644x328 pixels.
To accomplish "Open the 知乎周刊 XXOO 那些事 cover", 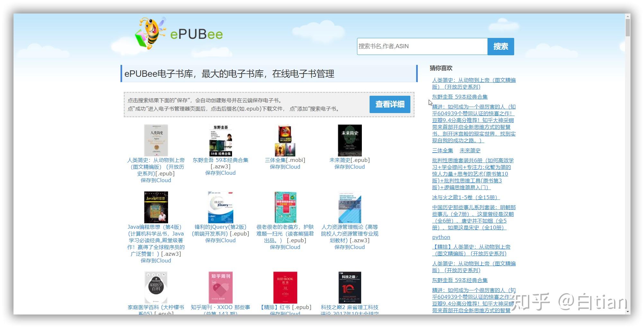I will tap(221, 288).
